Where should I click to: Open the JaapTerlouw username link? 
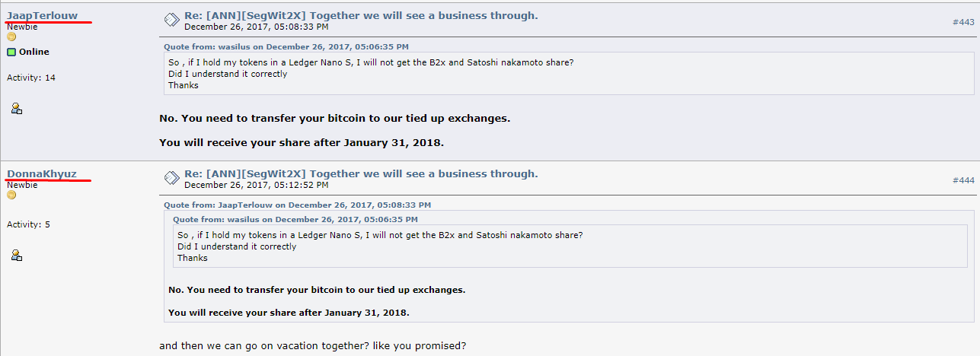click(x=42, y=15)
